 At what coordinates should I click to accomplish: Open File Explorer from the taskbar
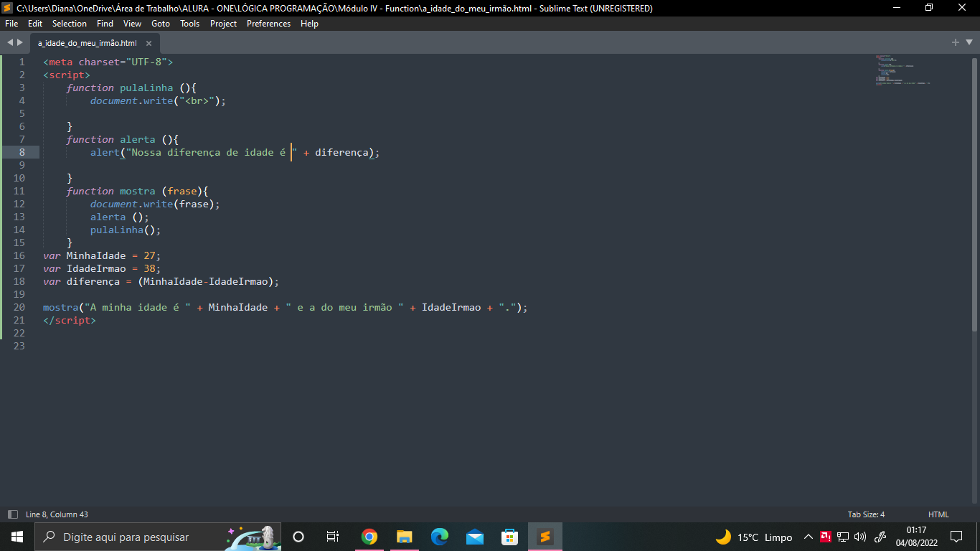click(404, 537)
